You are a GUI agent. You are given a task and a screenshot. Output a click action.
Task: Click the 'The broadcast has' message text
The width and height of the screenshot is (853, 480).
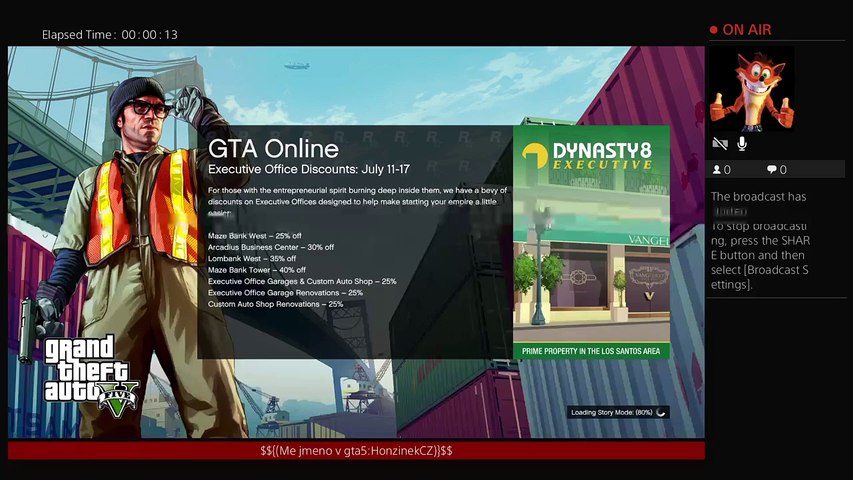pyautogui.click(x=758, y=196)
